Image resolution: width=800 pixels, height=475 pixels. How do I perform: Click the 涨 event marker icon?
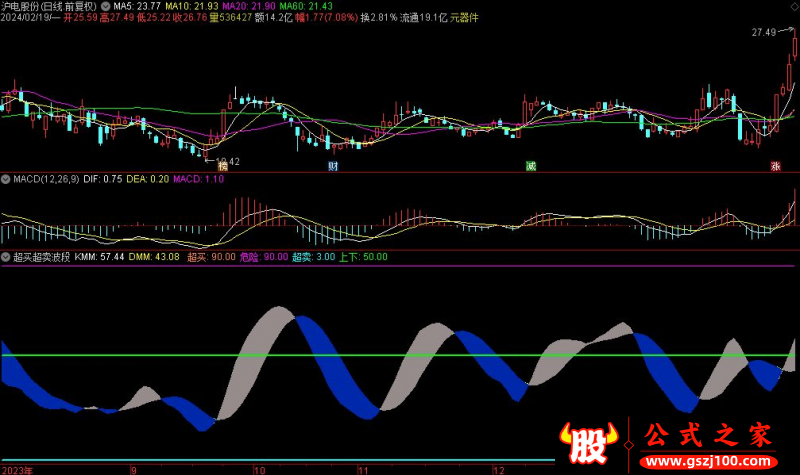point(774,167)
